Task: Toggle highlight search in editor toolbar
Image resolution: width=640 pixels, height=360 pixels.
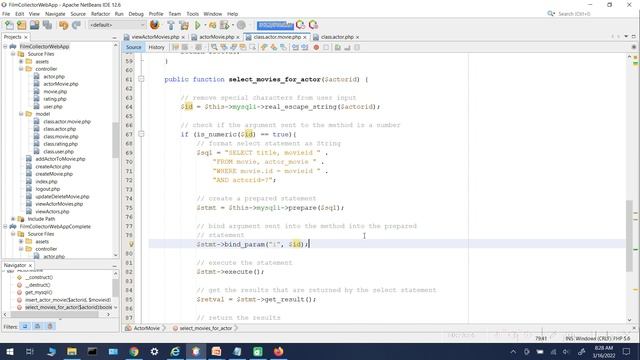Action: pos(243,47)
